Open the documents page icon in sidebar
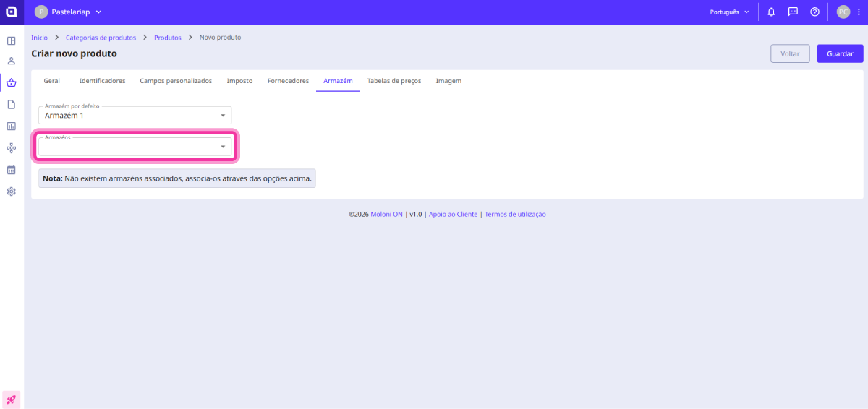 12,104
